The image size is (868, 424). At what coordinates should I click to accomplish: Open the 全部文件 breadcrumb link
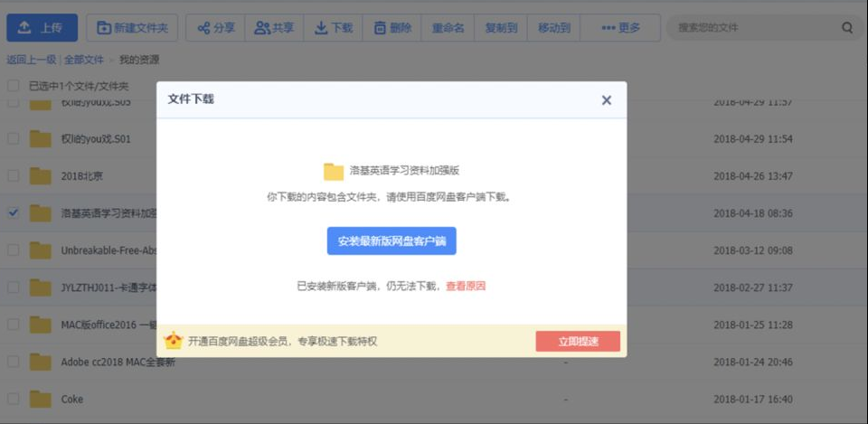[84, 60]
